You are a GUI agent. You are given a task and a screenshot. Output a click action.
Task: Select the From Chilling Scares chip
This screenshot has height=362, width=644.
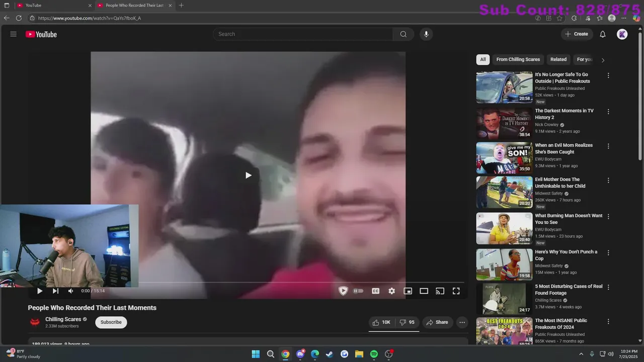(x=518, y=59)
